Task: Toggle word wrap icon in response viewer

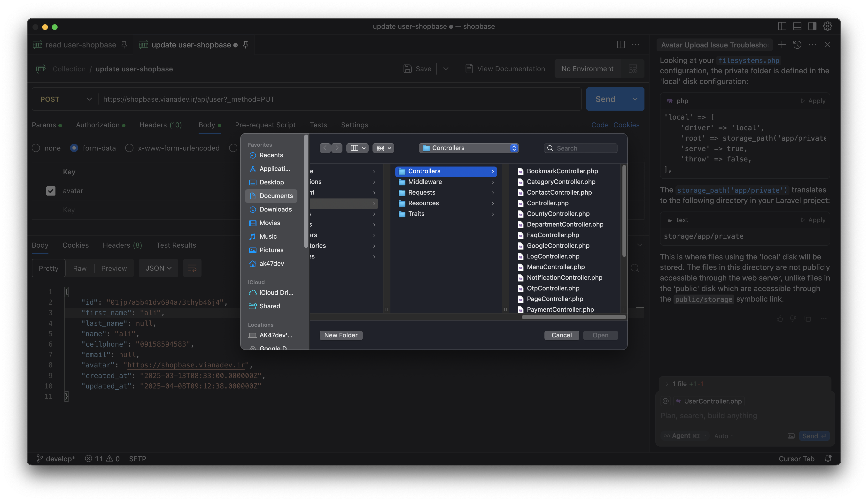Action: (x=192, y=268)
